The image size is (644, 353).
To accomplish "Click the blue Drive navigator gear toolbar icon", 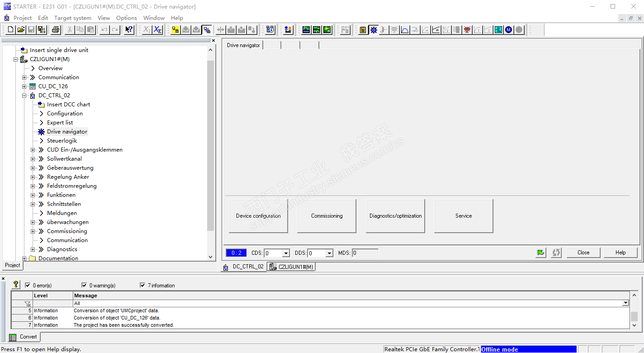I will (374, 30).
